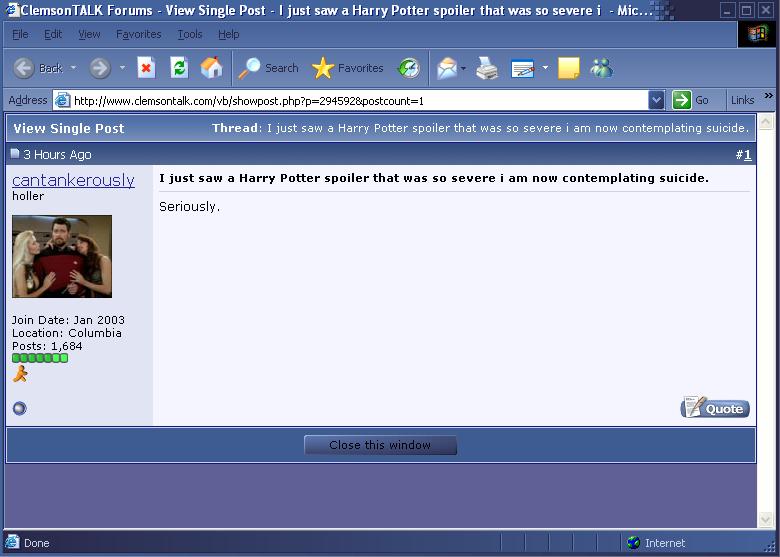Screen dimensions: 780x557
Task: Click Close this window button
Action: (380, 445)
